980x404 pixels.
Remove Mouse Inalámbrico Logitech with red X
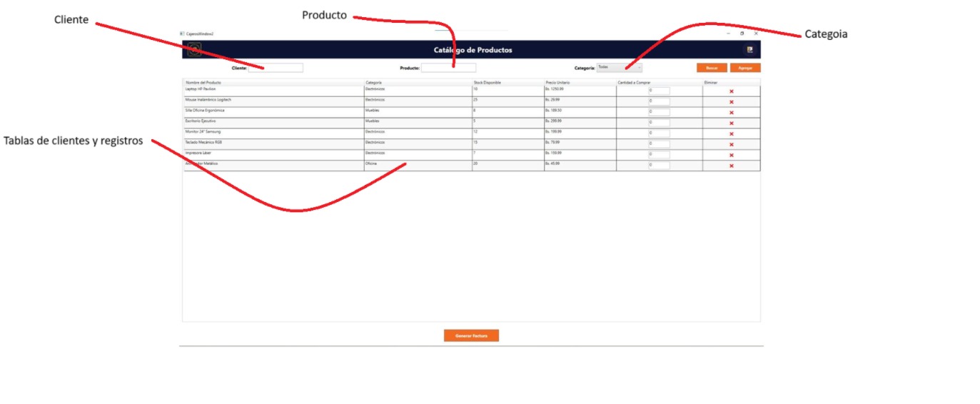click(731, 102)
